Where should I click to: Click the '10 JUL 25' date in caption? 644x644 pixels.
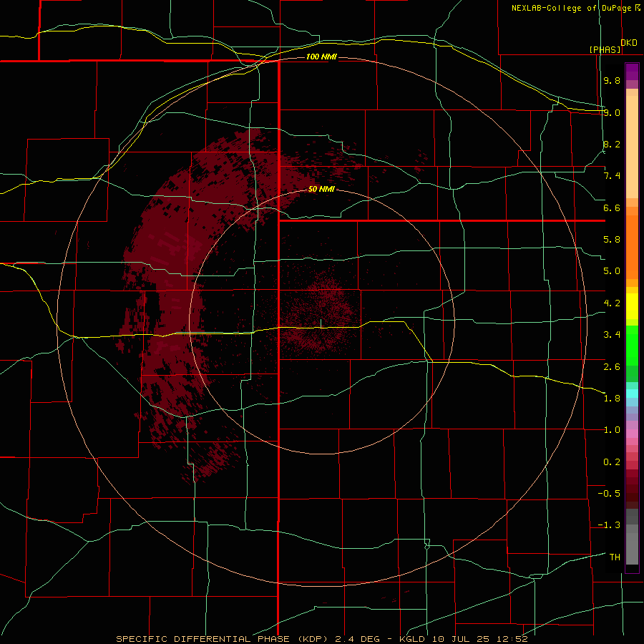click(x=462, y=639)
